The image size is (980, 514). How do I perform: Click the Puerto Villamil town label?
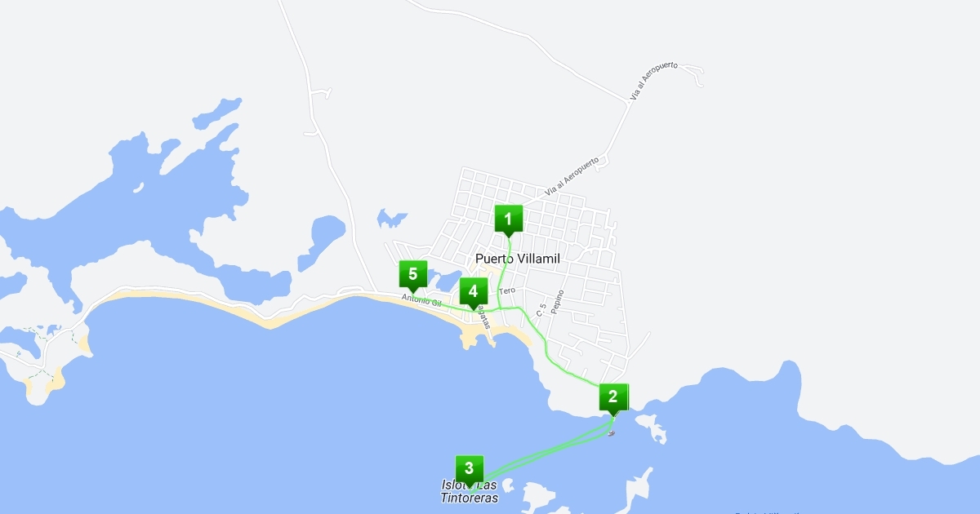(522, 258)
